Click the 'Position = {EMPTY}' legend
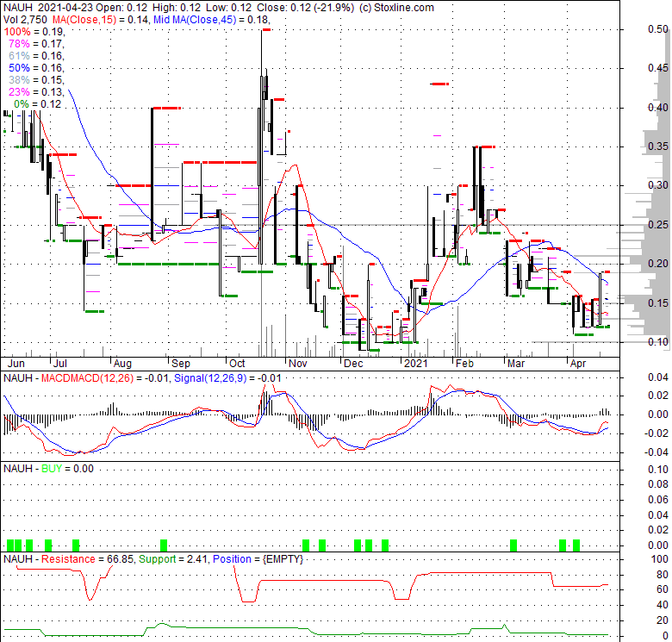The image size is (672, 642). [258, 559]
